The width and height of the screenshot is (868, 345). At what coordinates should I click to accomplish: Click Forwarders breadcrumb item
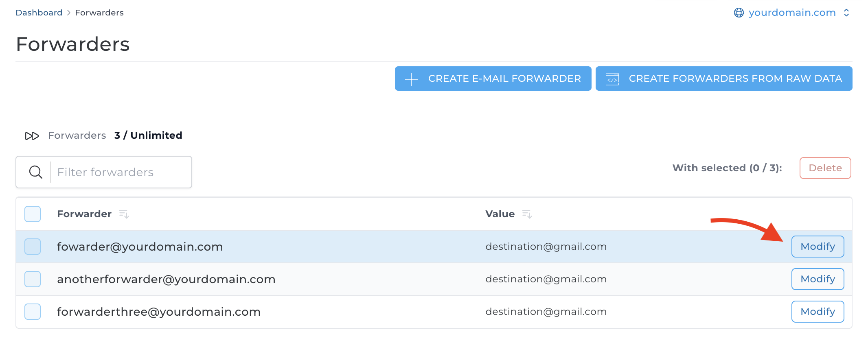[x=99, y=13]
